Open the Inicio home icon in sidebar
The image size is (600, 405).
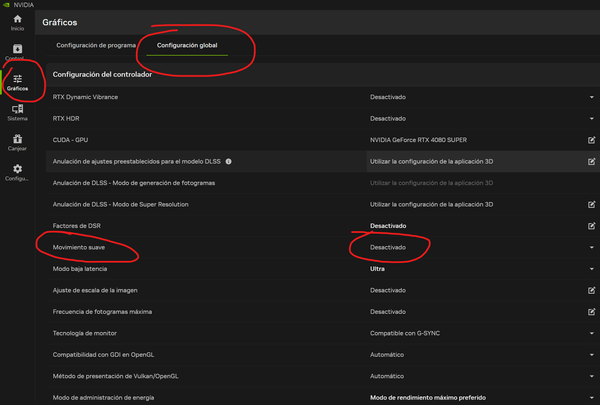click(x=17, y=22)
